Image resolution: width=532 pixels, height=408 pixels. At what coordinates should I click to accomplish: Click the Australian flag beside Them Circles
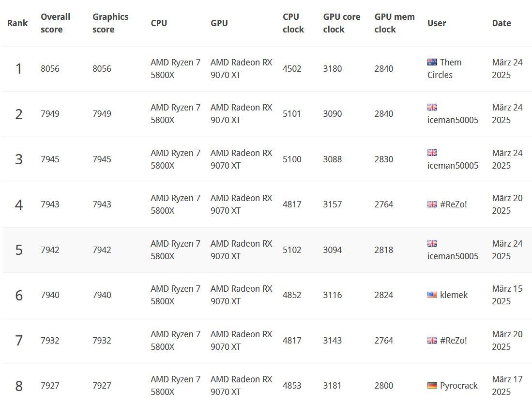(x=432, y=62)
